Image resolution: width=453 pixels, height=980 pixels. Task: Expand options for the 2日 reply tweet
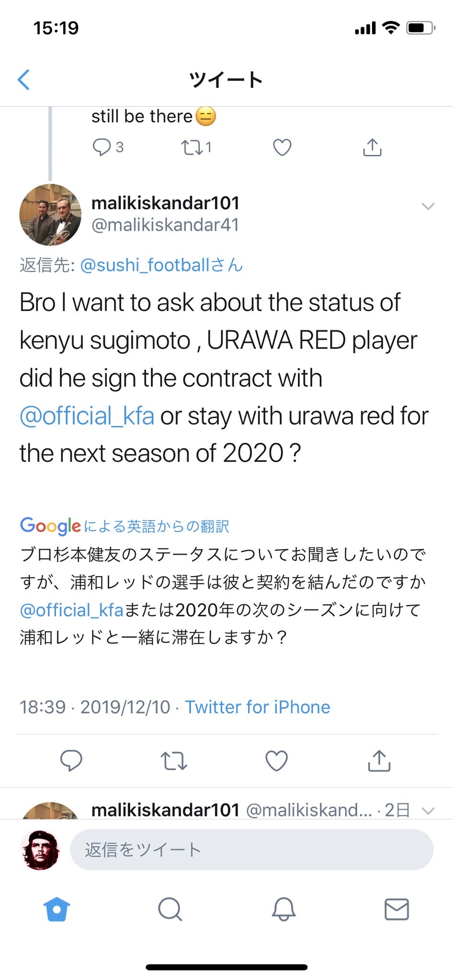click(x=428, y=810)
